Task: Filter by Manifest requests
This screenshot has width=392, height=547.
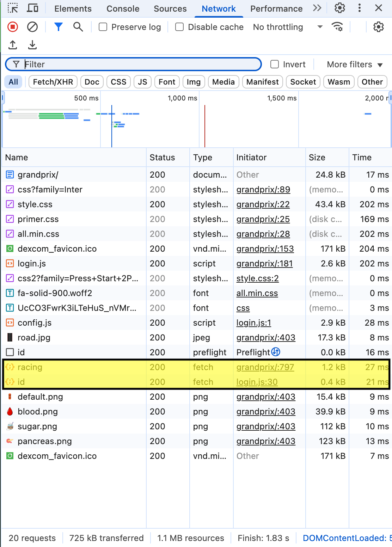Action: (x=263, y=82)
